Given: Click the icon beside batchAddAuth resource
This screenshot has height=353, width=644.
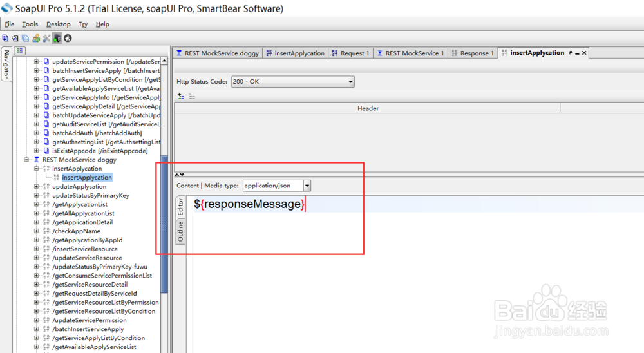Looking at the screenshot, I should click(x=46, y=133).
